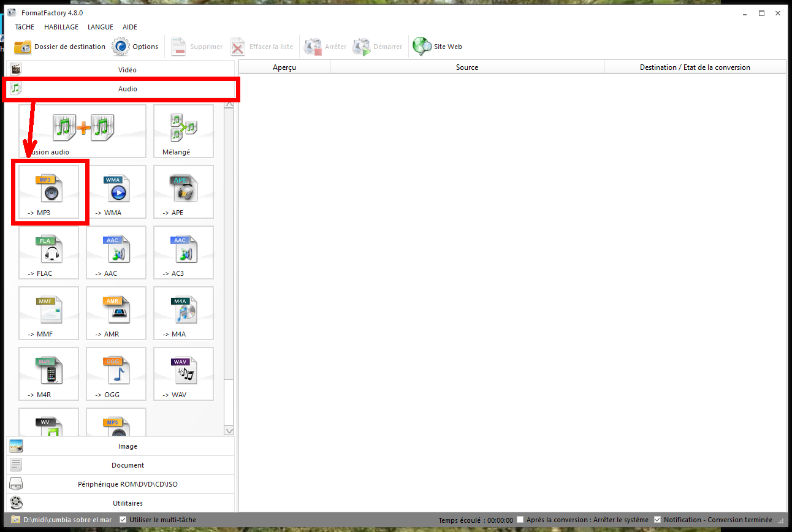Click the FLAC format icon
The width and height of the screenshot is (792, 532).
pyautogui.click(x=48, y=252)
